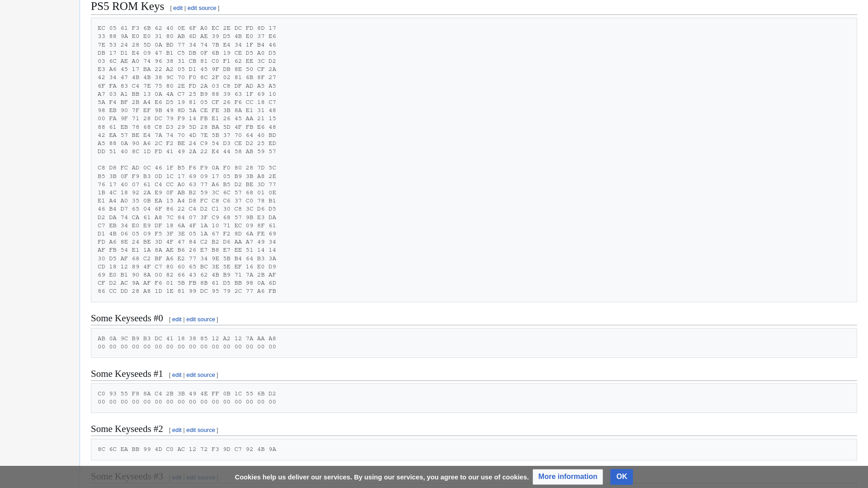Open edit source for PS5 ROM Keys
The width and height of the screenshot is (868, 488).
(202, 8)
